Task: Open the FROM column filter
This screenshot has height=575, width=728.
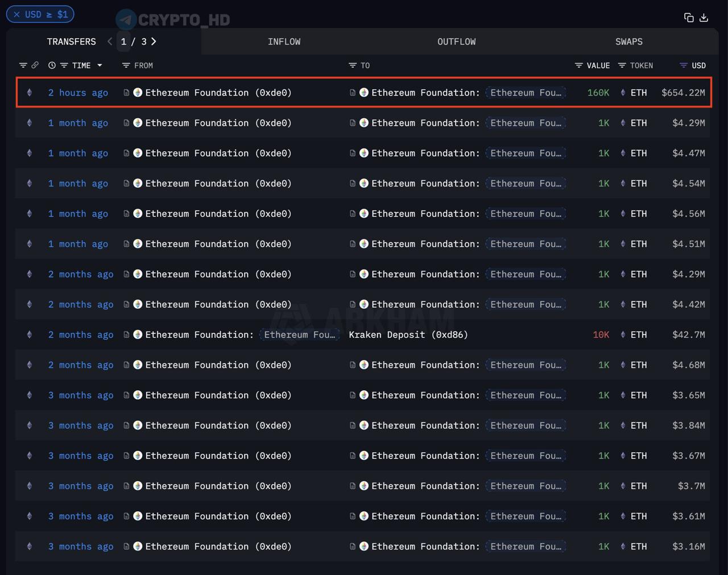Action: (126, 66)
